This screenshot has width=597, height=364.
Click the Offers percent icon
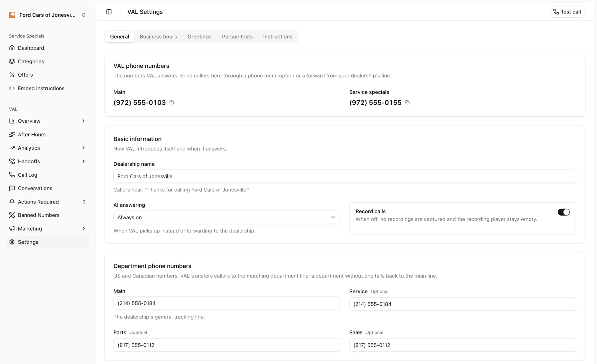12,75
